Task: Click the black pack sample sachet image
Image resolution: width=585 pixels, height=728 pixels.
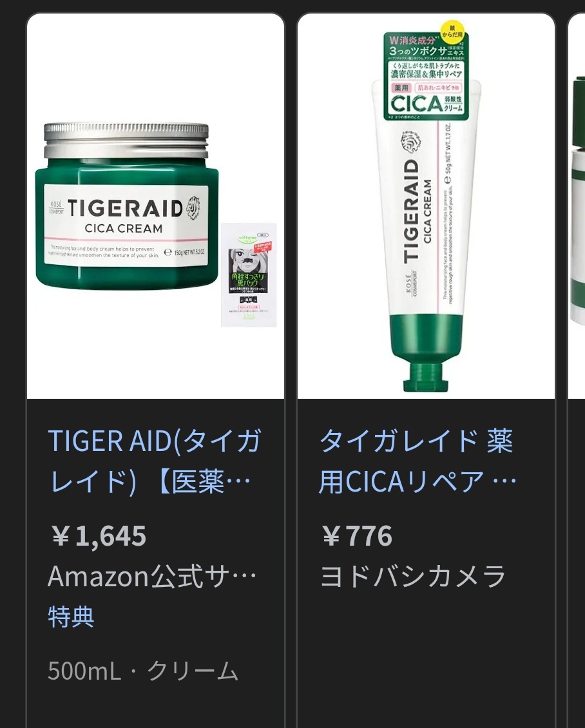Action: pos(249,275)
